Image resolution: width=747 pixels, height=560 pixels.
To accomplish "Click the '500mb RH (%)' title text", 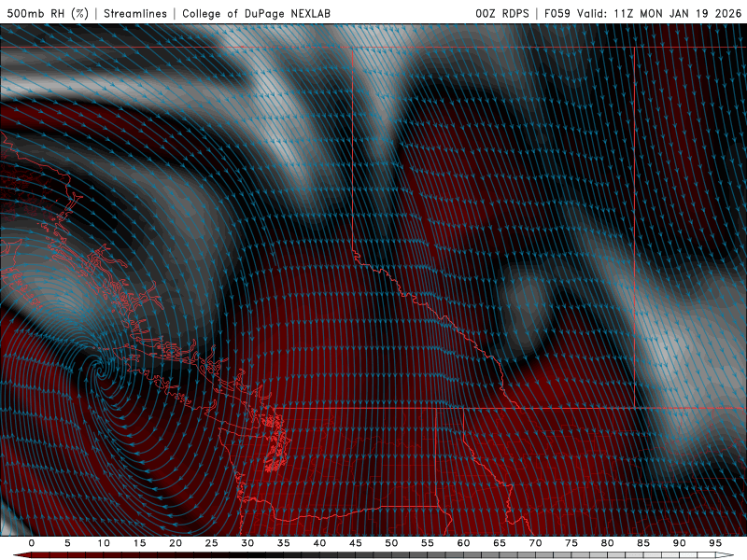I will [x=48, y=13].
